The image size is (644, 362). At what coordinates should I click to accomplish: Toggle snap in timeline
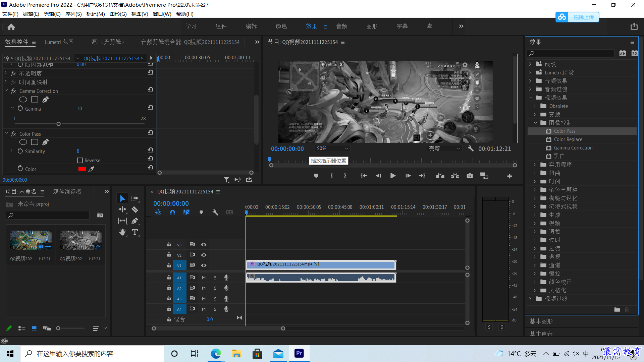(172, 212)
